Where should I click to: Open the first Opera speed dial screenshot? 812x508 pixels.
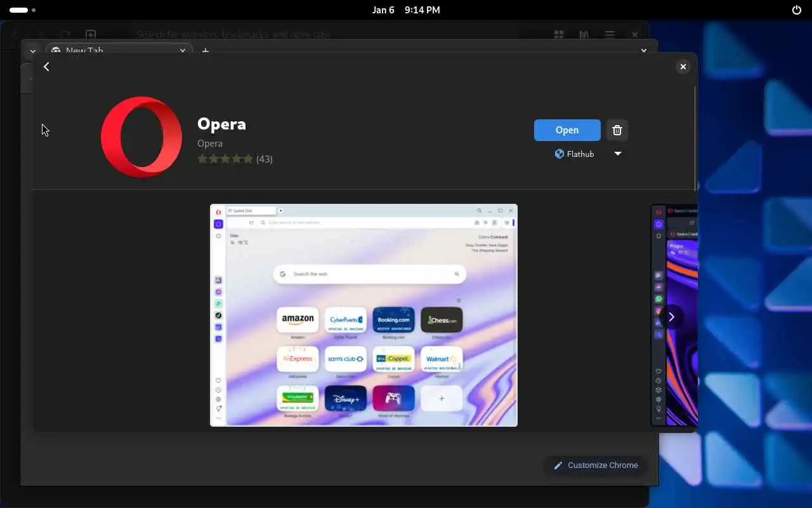click(363, 315)
